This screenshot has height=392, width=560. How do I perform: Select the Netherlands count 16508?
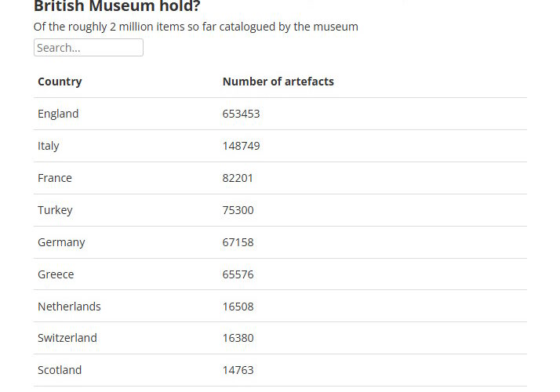(238, 307)
